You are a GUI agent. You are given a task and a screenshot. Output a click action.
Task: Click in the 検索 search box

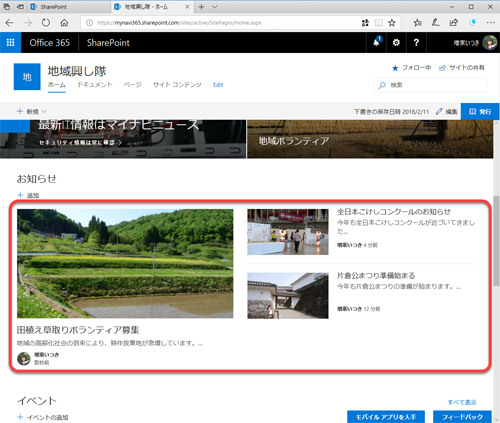tap(430, 85)
